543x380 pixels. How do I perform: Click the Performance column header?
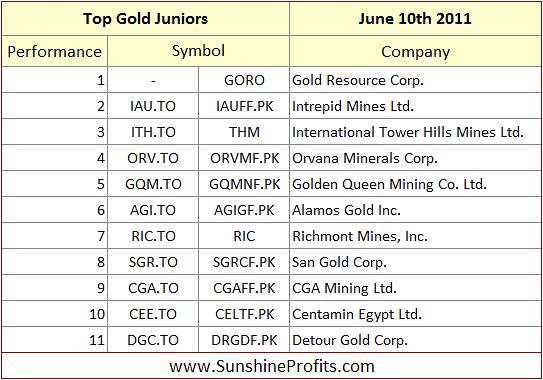55,51
